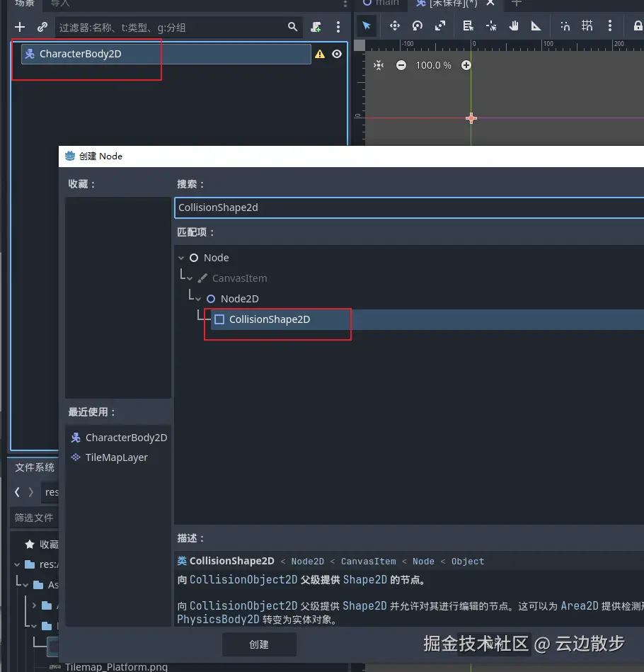Viewport: 644px width, 672px height.
Task: Click the add child node plus icon
Action: tap(20, 28)
